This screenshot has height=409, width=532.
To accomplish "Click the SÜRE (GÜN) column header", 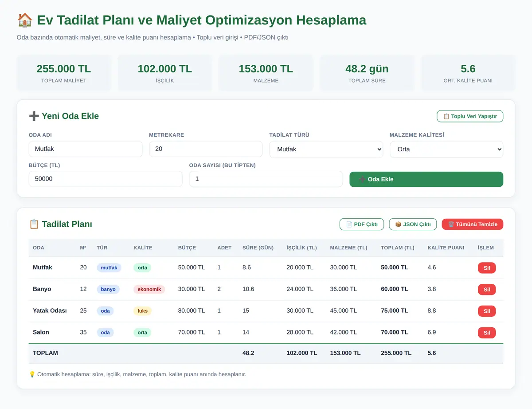I will point(258,248).
